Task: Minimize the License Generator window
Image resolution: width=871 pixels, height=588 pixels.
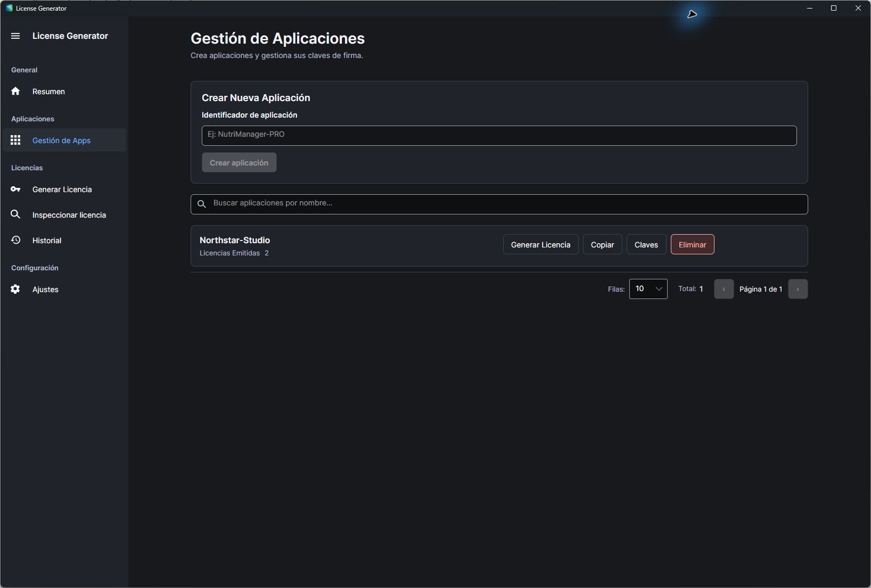Action: (x=810, y=8)
